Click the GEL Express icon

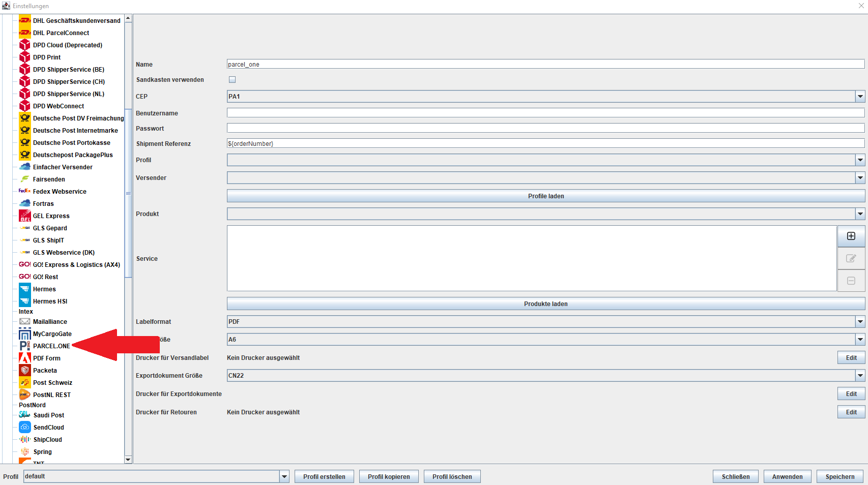click(x=25, y=216)
